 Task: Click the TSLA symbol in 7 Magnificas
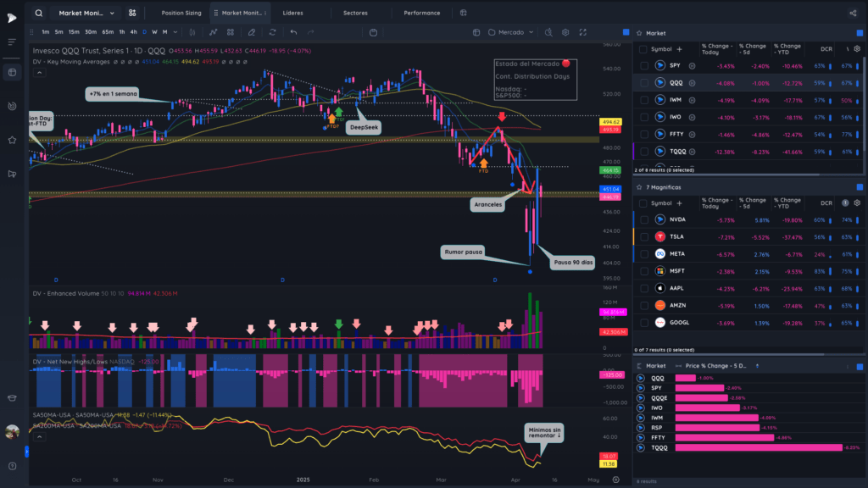tap(676, 237)
